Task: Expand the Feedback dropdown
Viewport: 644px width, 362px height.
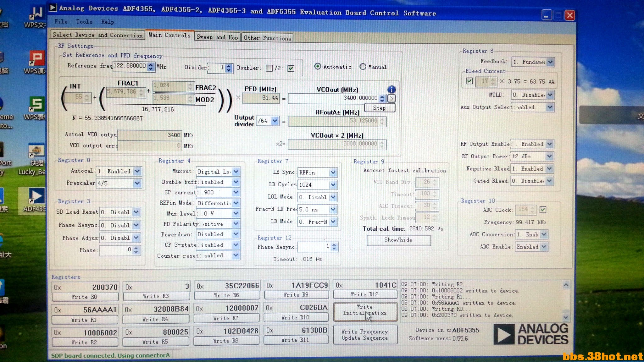Action: [x=550, y=62]
